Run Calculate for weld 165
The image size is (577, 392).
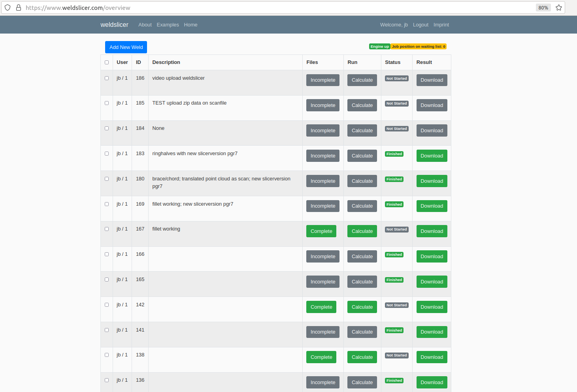(x=362, y=282)
